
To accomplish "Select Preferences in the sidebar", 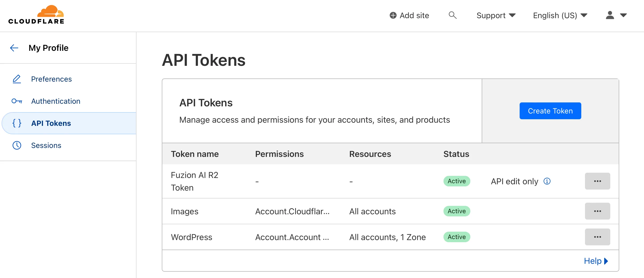I will pos(51,79).
